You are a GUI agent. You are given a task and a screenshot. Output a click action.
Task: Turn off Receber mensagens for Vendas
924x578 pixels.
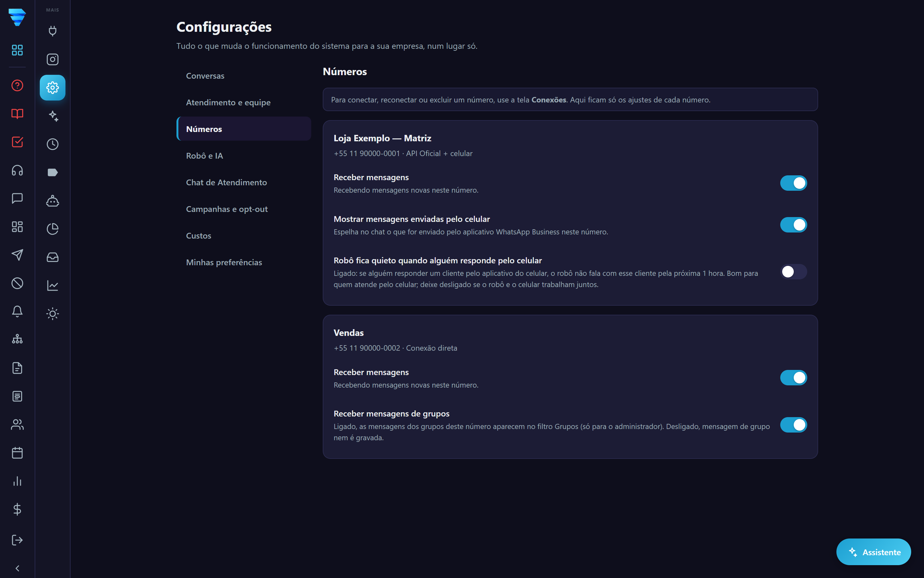pyautogui.click(x=793, y=378)
